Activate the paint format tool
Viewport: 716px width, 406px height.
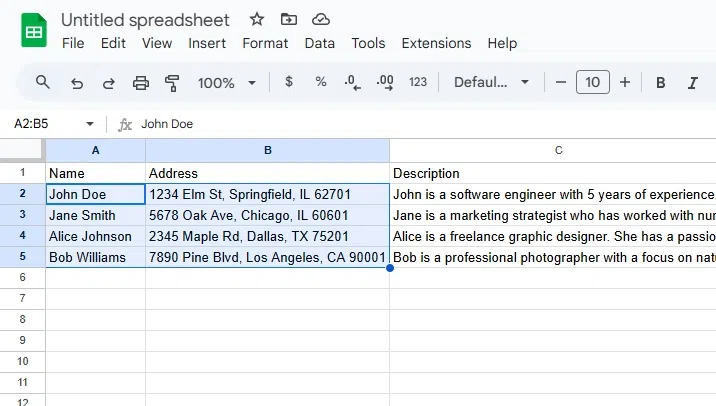click(x=172, y=83)
